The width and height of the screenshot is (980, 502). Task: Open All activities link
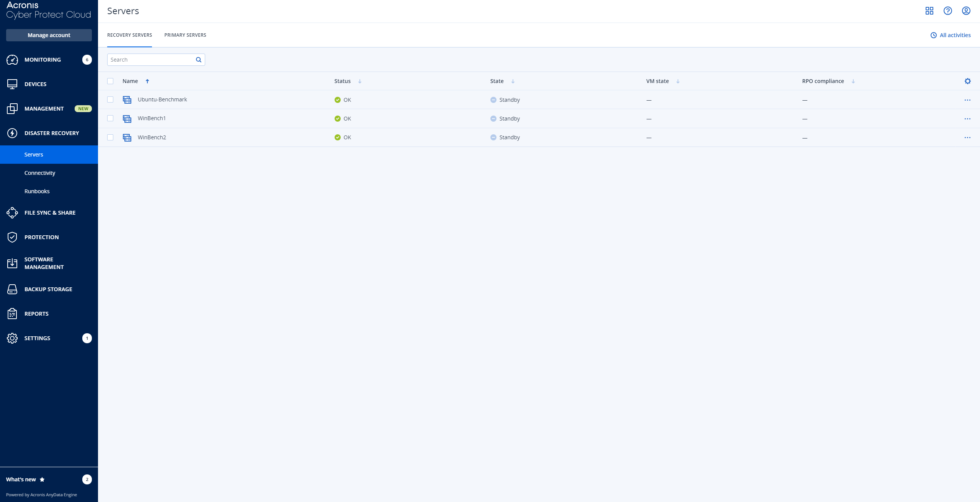pyautogui.click(x=955, y=35)
